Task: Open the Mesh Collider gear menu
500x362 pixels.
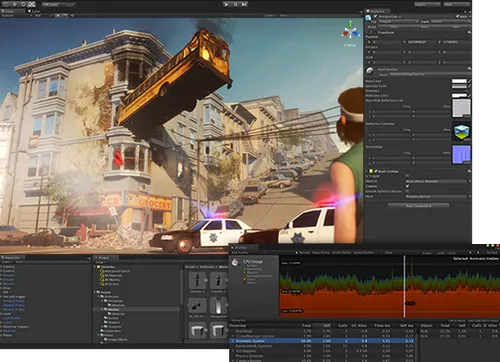Action: pos(469,171)
